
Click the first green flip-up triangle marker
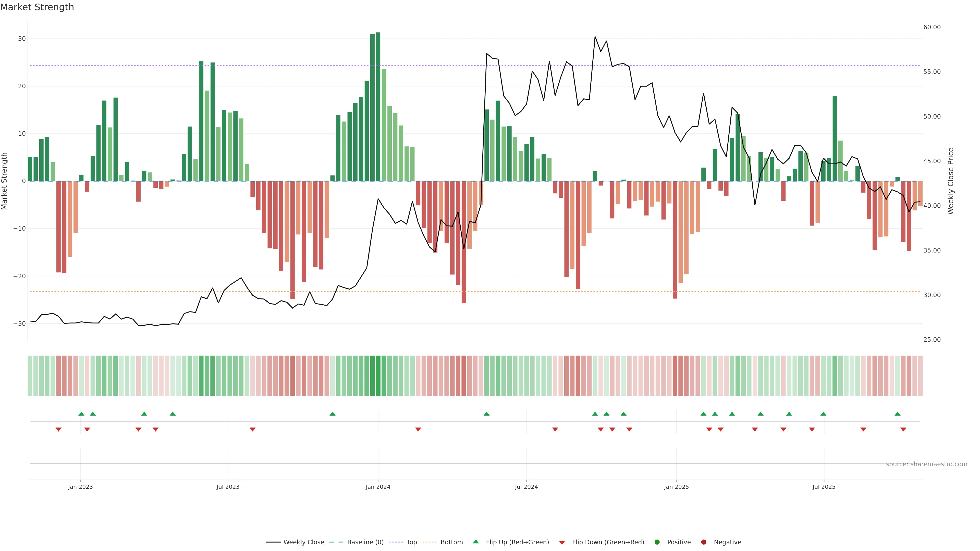pos(81,414)
